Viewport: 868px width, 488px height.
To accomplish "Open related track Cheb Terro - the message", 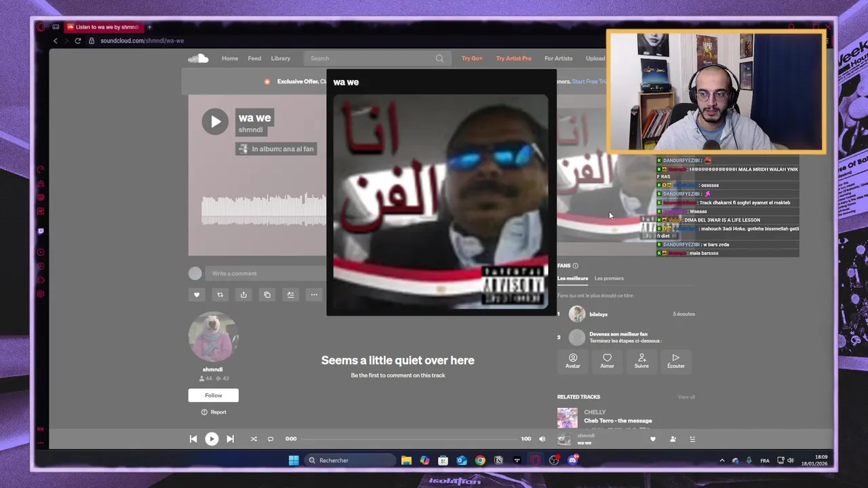I will pos(618,421).
